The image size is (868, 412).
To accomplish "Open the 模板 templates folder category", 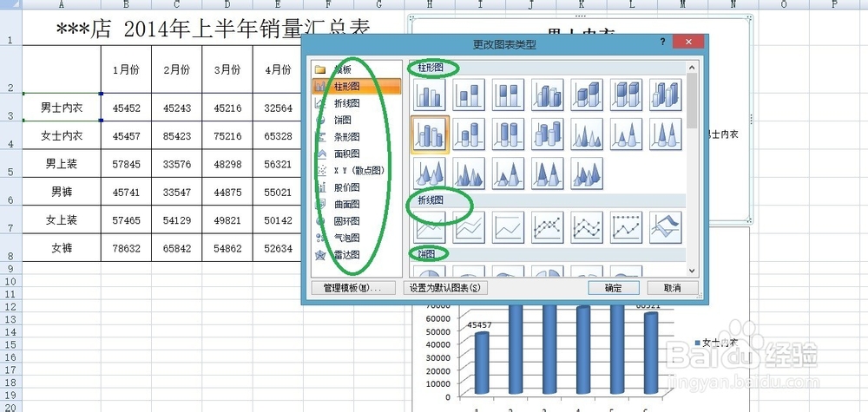I will 356,69.
